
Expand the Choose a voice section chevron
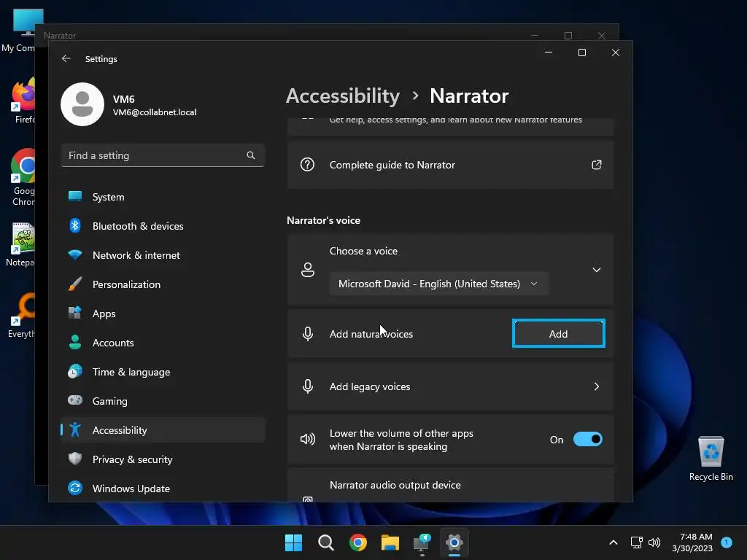597,270
